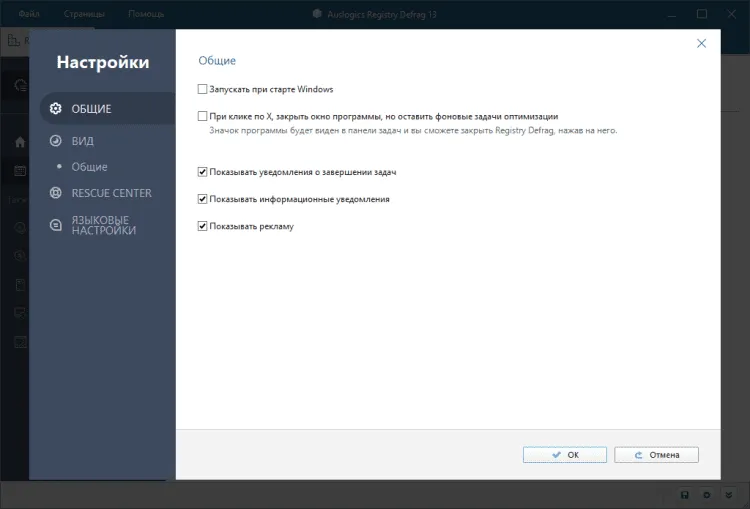Image resolution: width=750 pixels, height=509 pixels.
Task: Select the Общие sub-item under ВИД
Action: click(x=89, y=167)
